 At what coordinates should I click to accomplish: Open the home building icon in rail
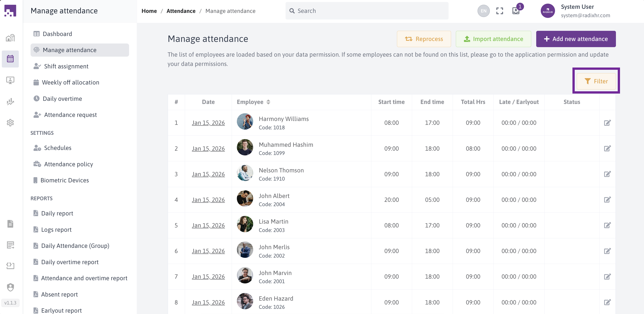[10, 38]
